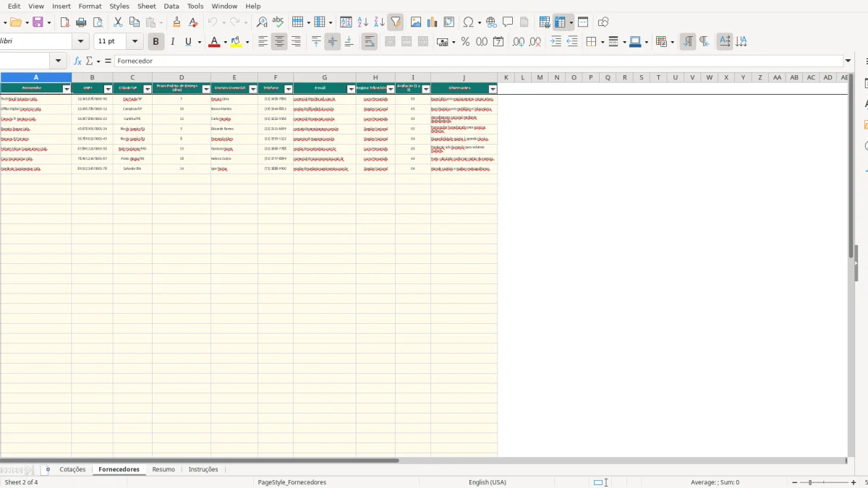Open font name dropdown
Image resolution: width=868 pixels, height=488 pixels.
(81, 42)
